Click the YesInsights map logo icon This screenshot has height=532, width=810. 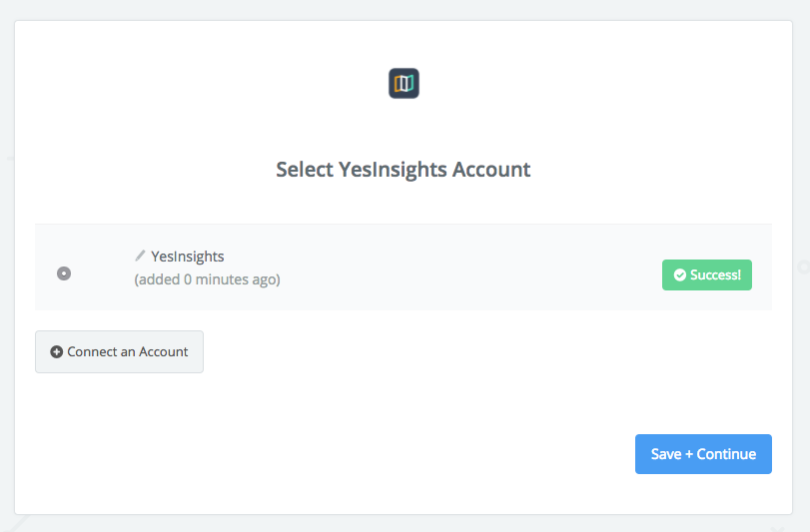tap(404, 83)
